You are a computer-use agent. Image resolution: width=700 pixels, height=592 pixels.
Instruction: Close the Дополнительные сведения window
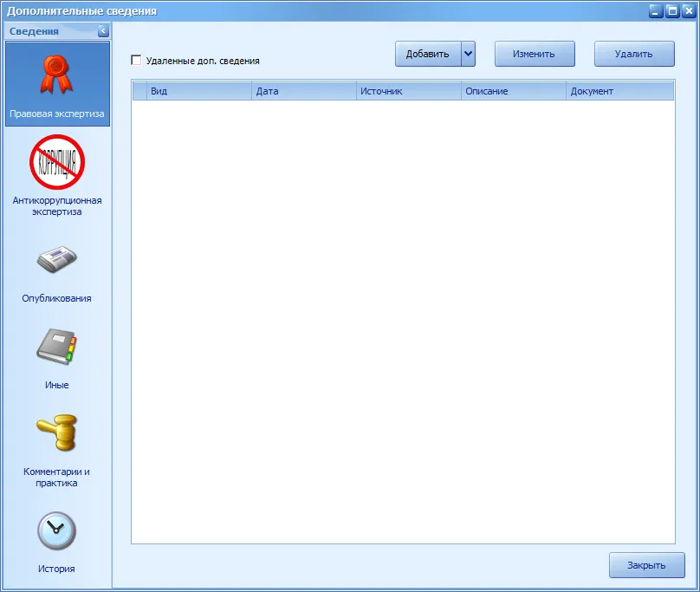[689, 11]
